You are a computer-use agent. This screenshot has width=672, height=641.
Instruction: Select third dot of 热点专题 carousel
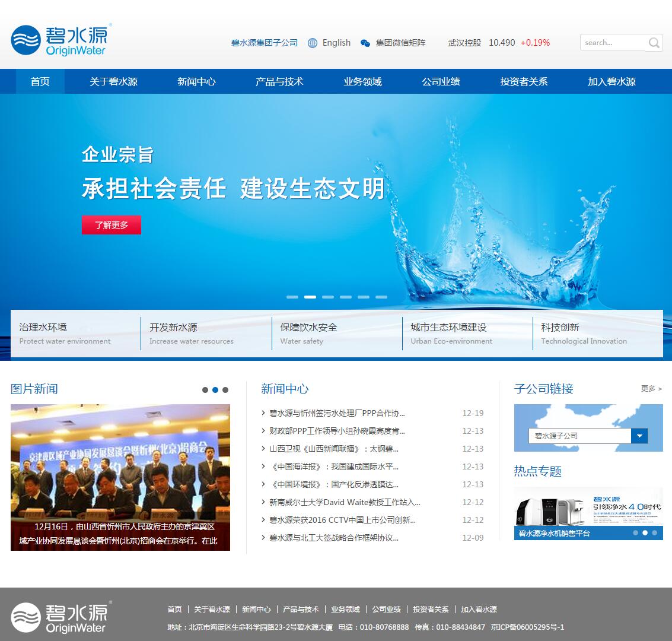pos(654,533)
